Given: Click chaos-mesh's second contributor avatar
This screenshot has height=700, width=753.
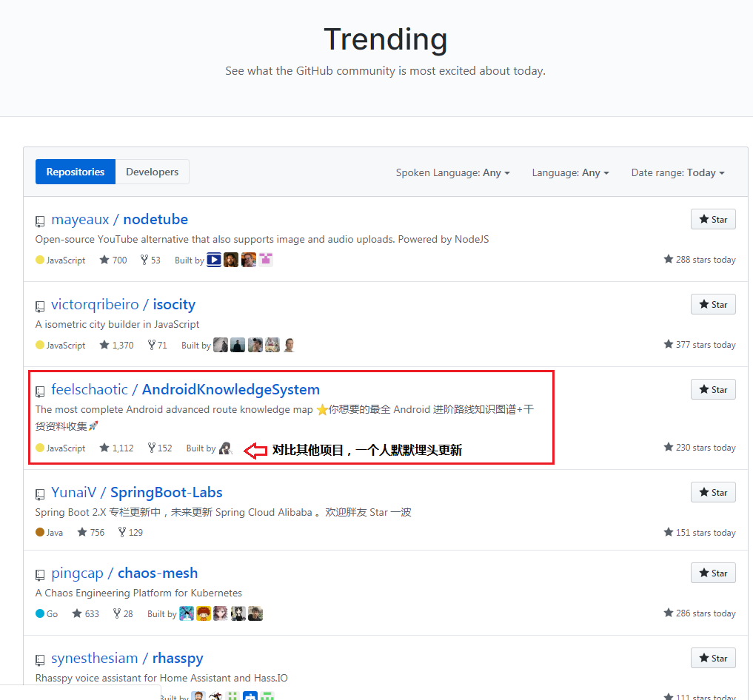Looking at the screenshot, I should pos(204,613).
